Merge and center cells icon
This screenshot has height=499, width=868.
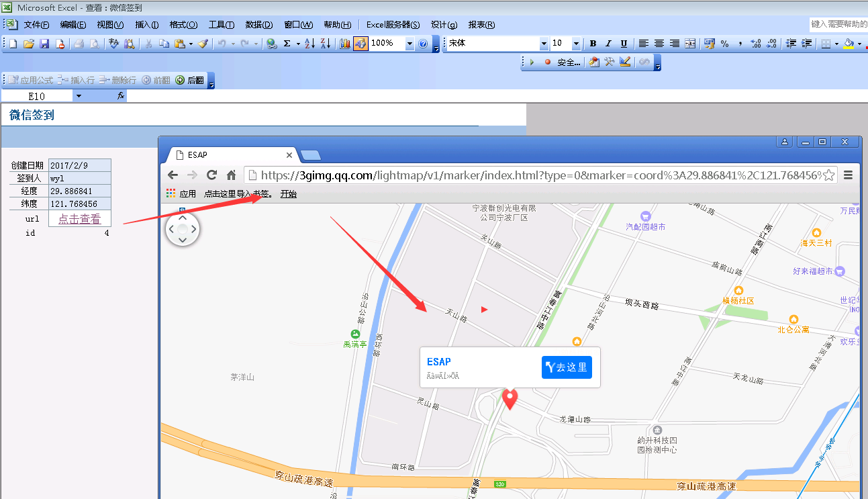[x=690, y=44]
